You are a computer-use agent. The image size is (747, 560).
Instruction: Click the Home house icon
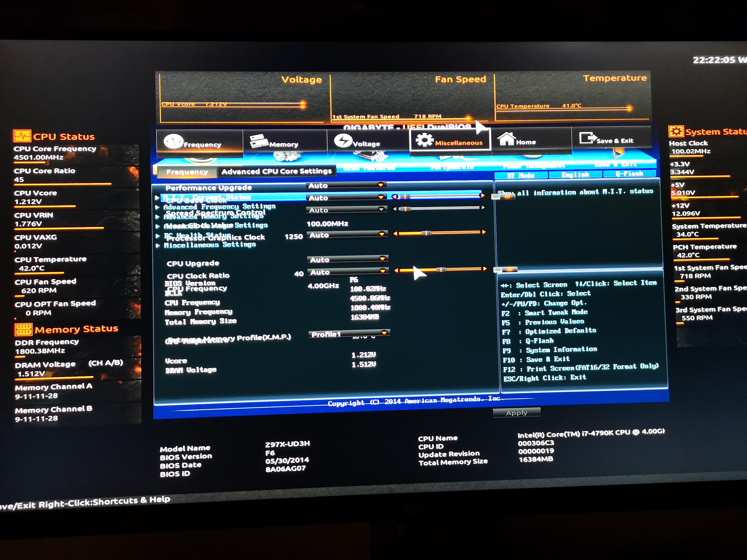tap(507, 139)
